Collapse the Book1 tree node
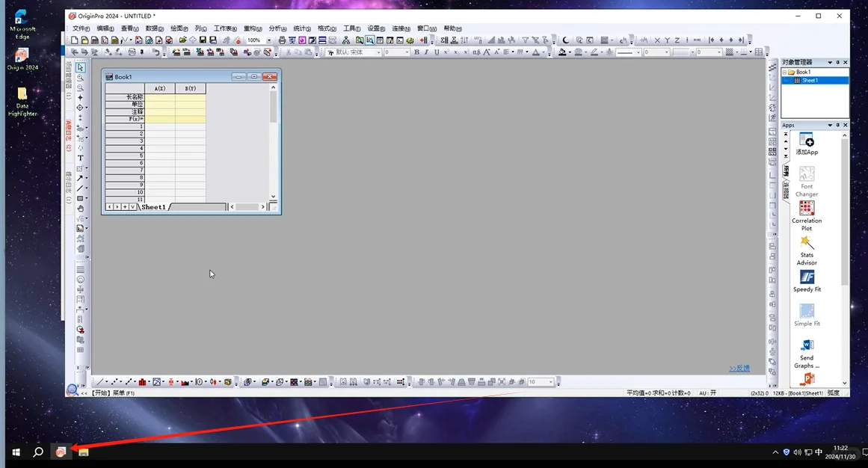Viewport: 868px width, 468px height. 784,72
